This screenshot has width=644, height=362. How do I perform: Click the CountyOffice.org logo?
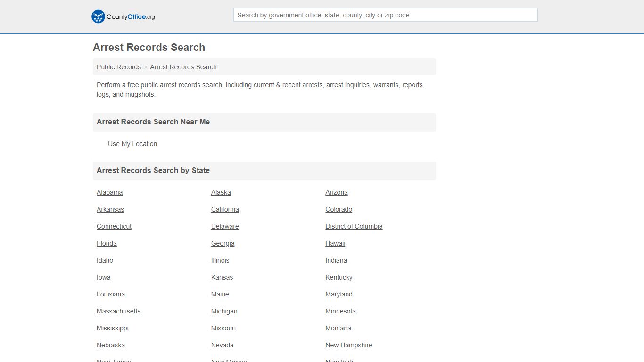coord(123,16)
